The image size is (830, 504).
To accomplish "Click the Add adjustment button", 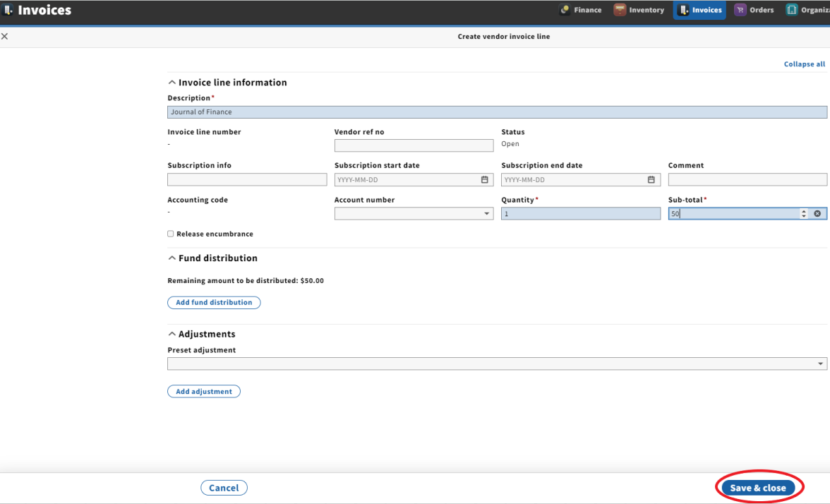I will coord(204,391).
